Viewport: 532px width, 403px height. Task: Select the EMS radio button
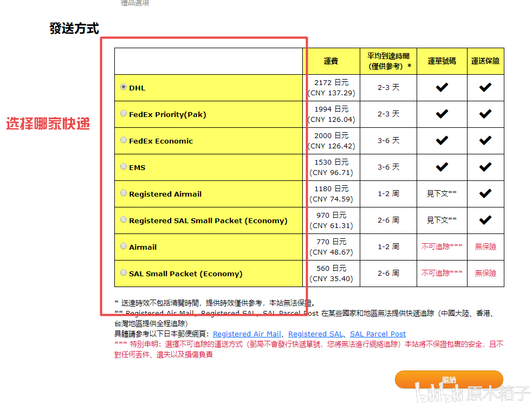pos(124,166)
